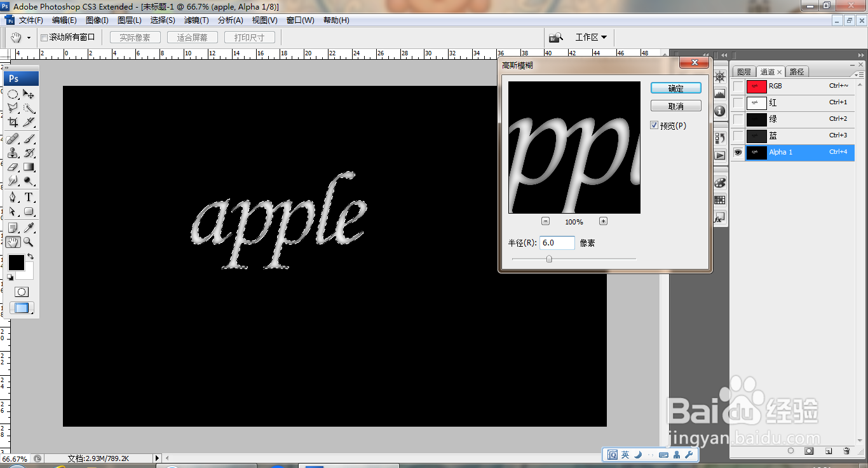868x468 pixels.
Task: Switch to Layers (图层) tab
Action: coord(743,72)
